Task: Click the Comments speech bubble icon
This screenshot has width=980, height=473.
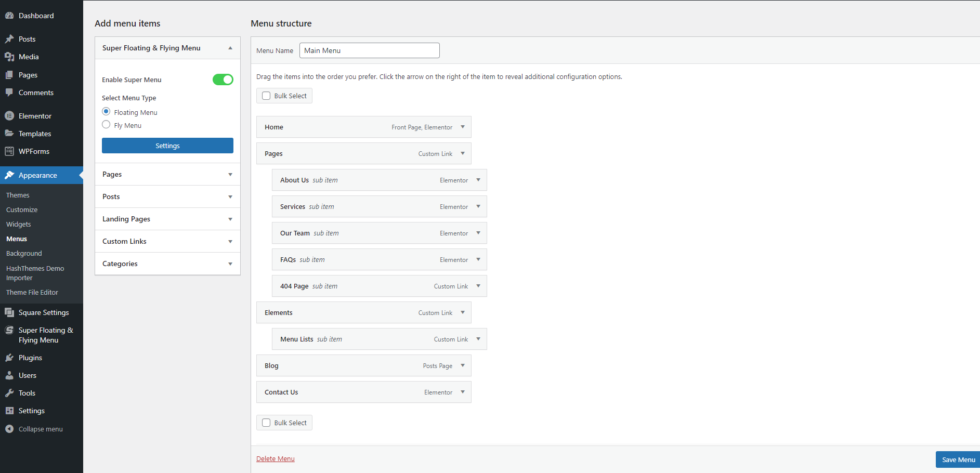Action: (9, 93)
